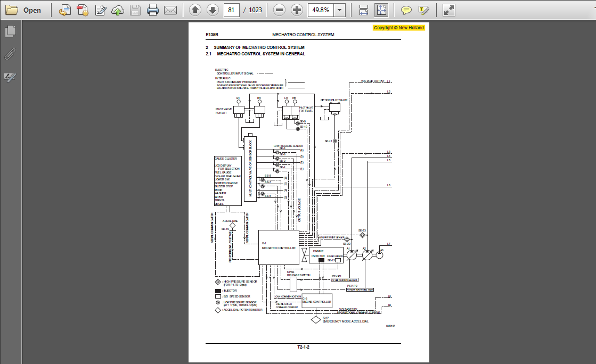Open the signatures panel in the sidebar
The image size is (596, 364).
point(10,77)
